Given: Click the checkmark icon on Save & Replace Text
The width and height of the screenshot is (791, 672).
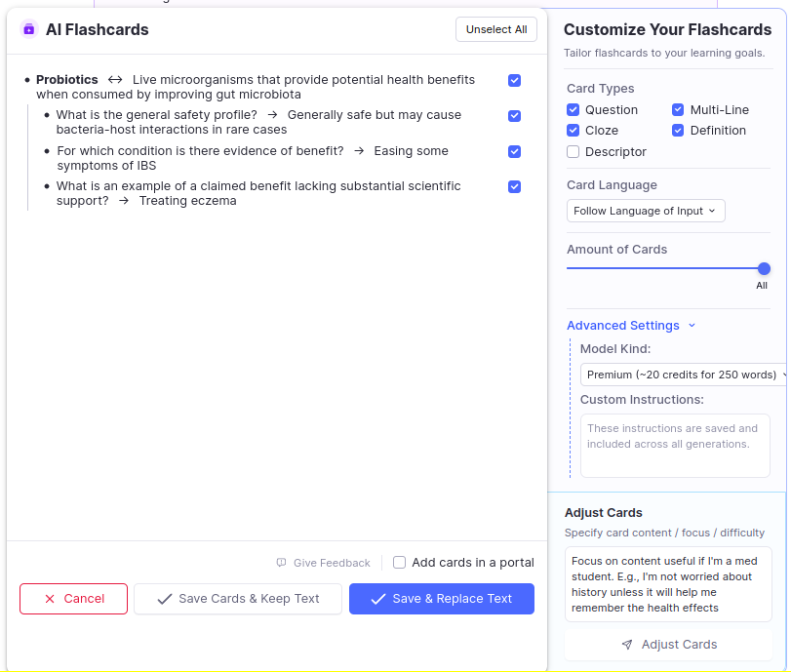Looking at the screenshot, I should (378, 599).
